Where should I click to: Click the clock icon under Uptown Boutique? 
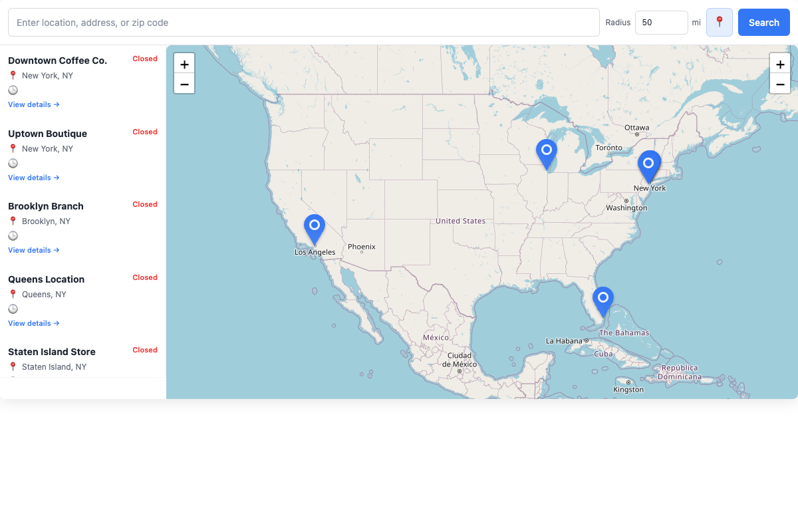pyautogui.click(x=13, y=163)
